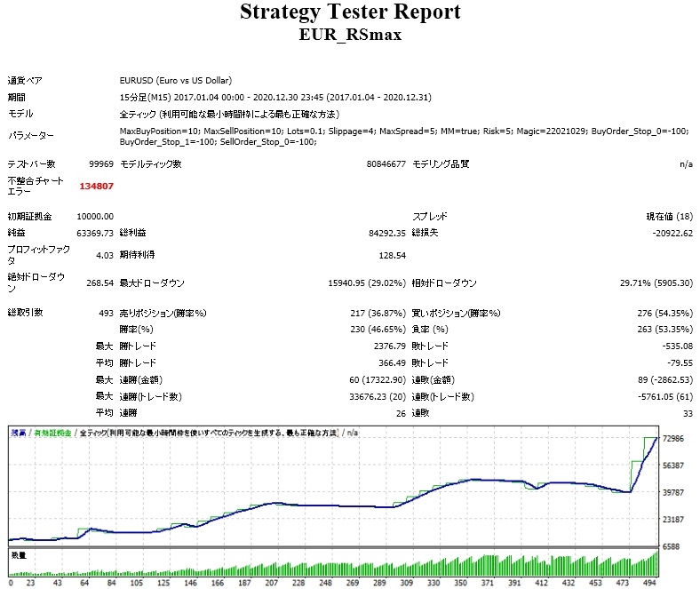Select consecutive losses 89 (-2862.53)

coord(665,379)
